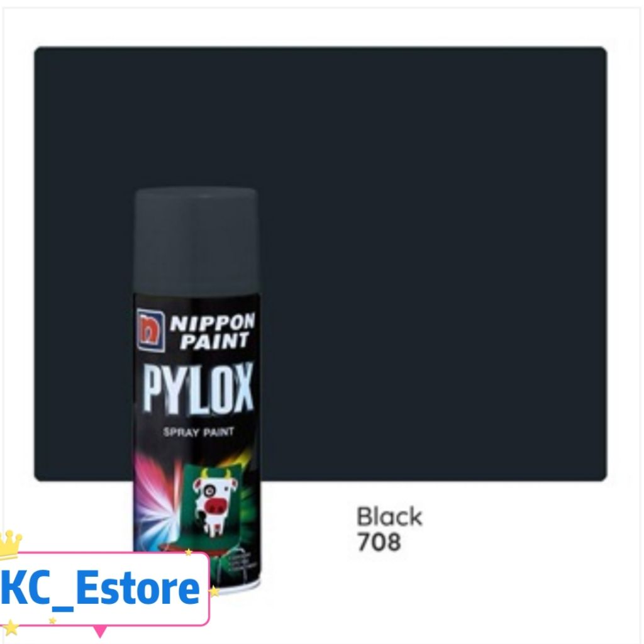This screenshot has width=644, height=644.
Task: Select the SPRAY PAINT label on can
Action: click(198, 432)
